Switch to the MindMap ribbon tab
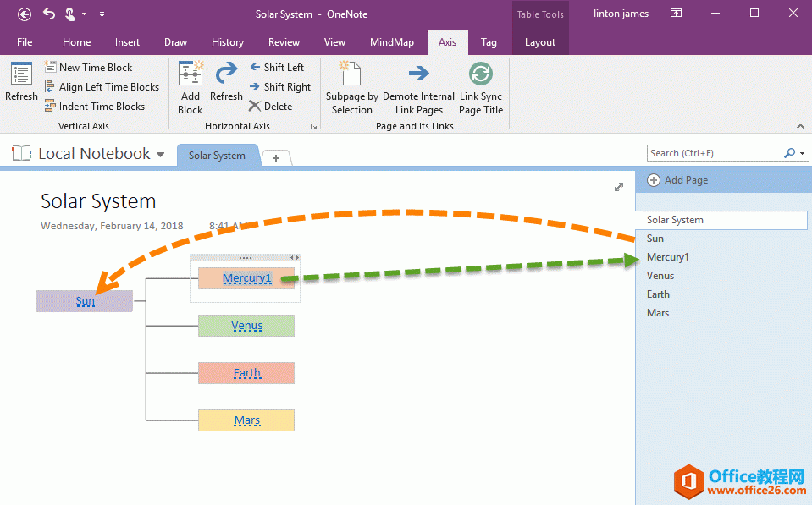Viewport: 812px width, 505px height. 392,41
